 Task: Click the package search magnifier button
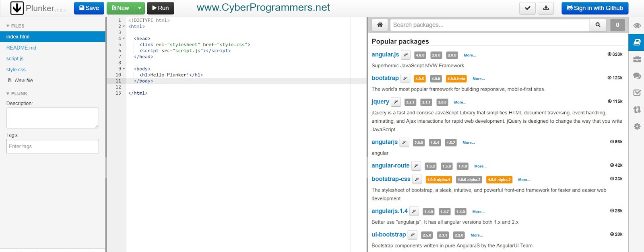pos(598,25)
